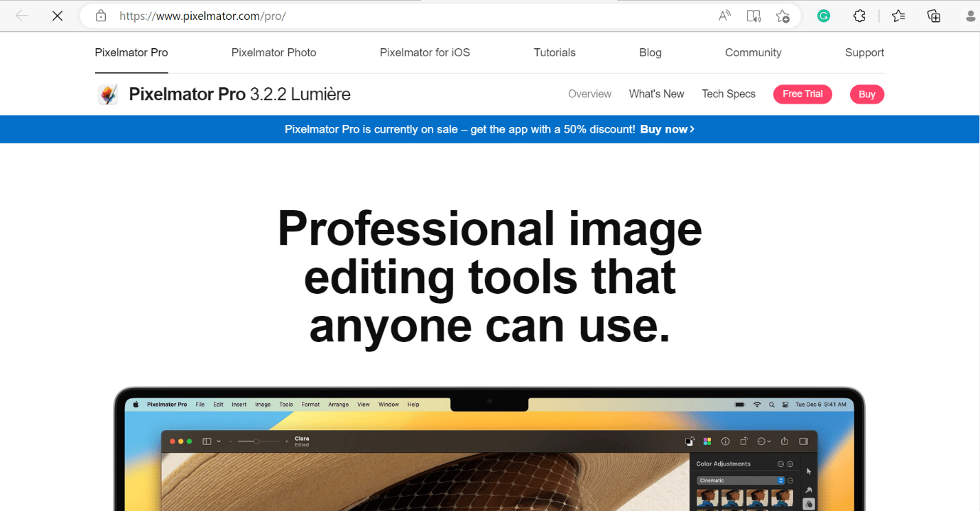Select the Pixelmator Pro nav tab

[x=131, y=53]
